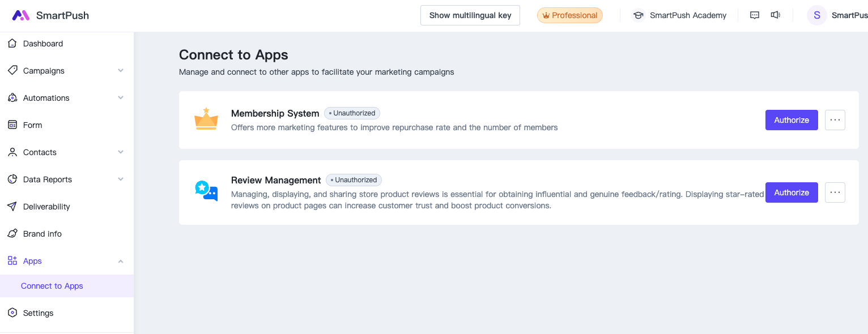Open more options for Membership System
868x334 pixels.
click(835, 120)
